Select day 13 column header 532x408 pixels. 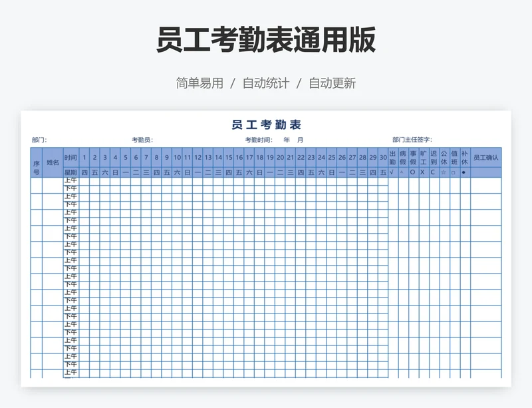(x=208, y=158)
